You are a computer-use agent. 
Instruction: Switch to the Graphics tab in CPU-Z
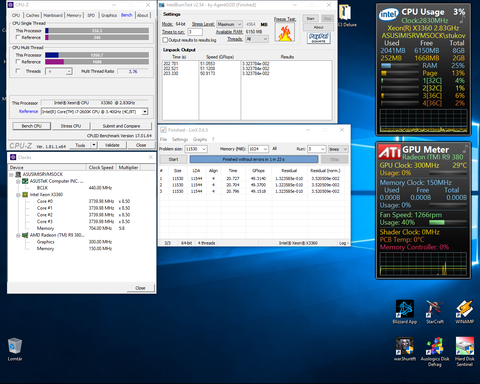point(109,15)
